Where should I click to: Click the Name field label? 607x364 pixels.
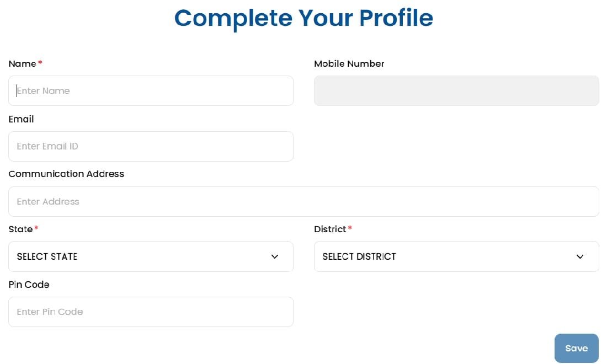(x=22, y=63)
